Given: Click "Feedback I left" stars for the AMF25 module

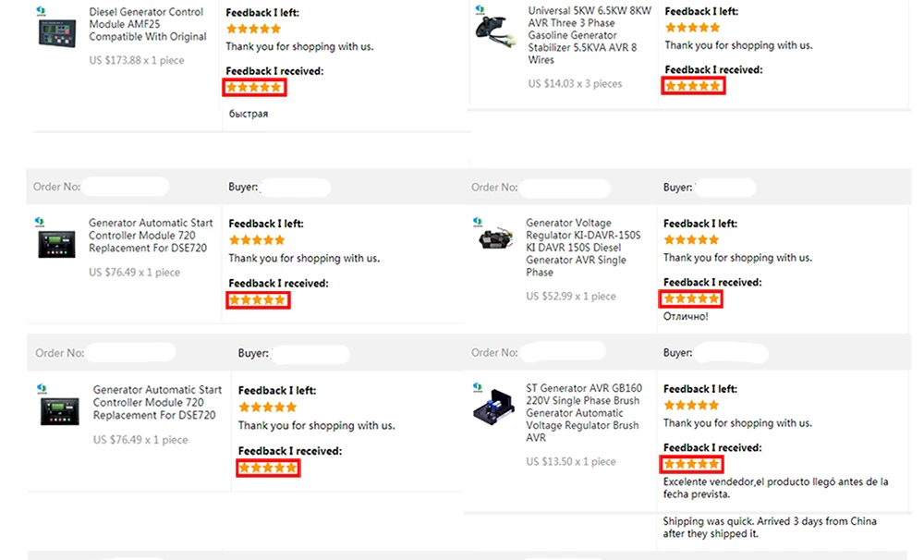Looking at the screenshot, I should click(x=253, y=29).
